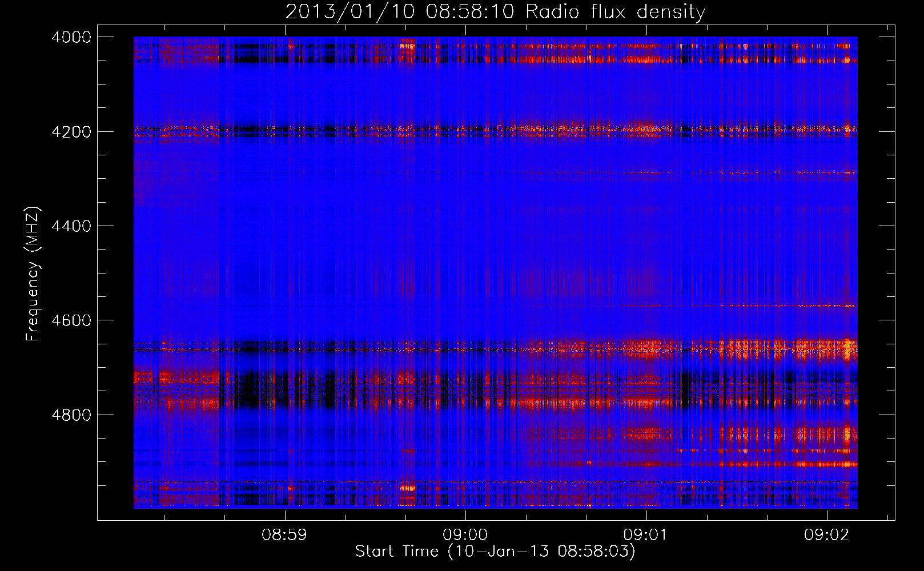Image resolution: width=924 pixels, height=571 pixels.
Task: Click the 4800 frequency axis label
Action: 71,415
